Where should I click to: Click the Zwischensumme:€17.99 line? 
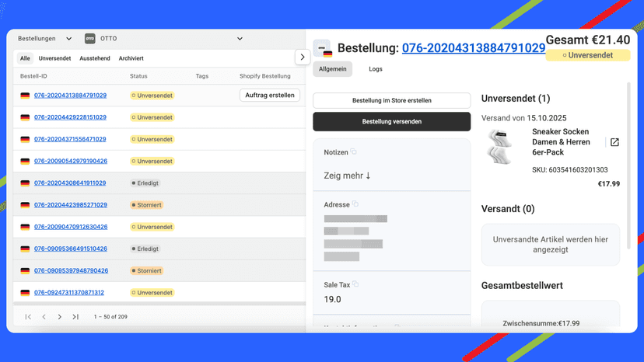[x=541, y=323]
